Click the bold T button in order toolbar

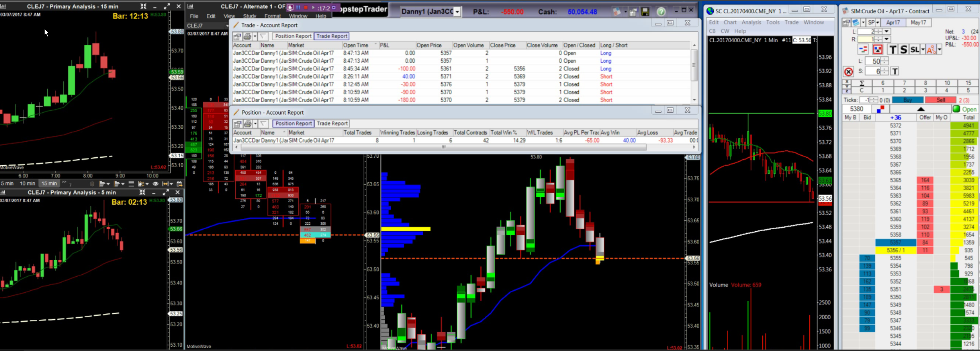[893, 49]
